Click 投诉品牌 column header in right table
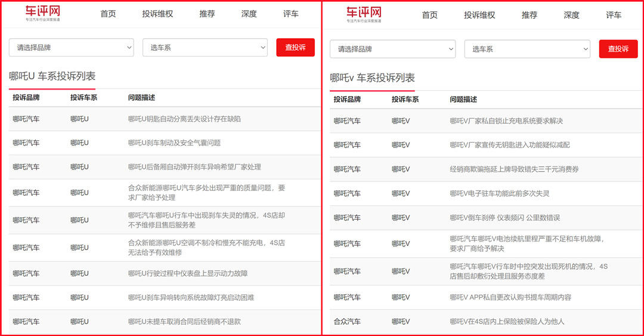This screenshot has height=336, width=644. pos(347,99)
